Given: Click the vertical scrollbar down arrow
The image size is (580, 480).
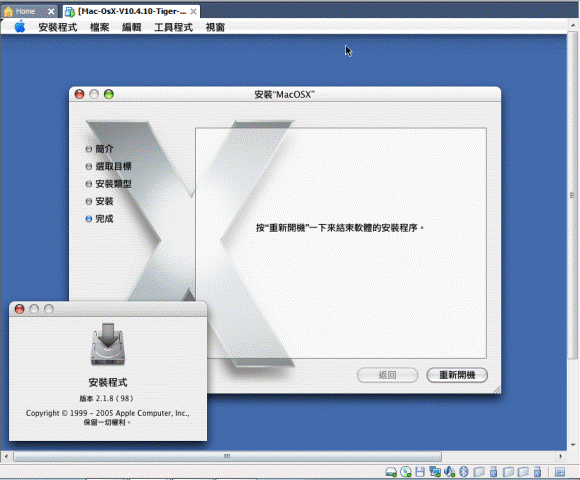Looking at the screenshot, I should coord(573,445).
